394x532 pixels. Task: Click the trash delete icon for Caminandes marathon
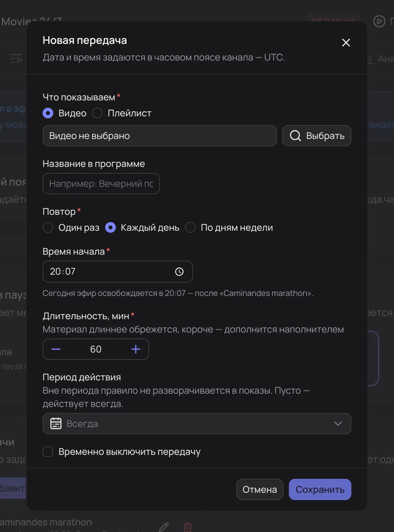(x=188, y=527)
